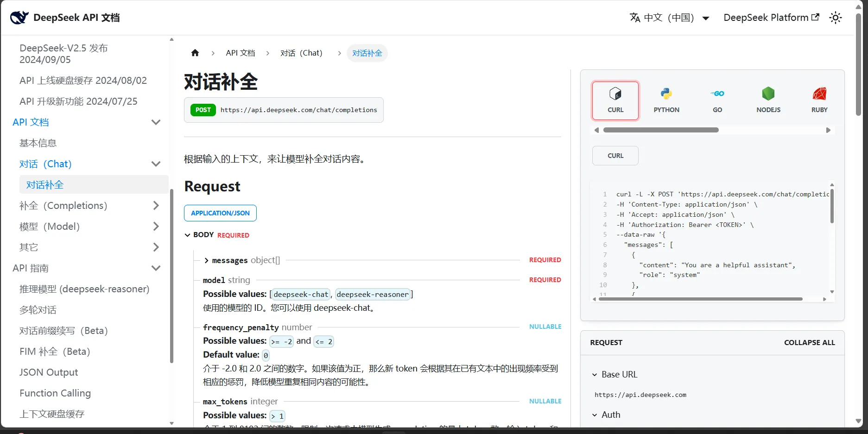Open Function Calling guide

coord(55,393)
